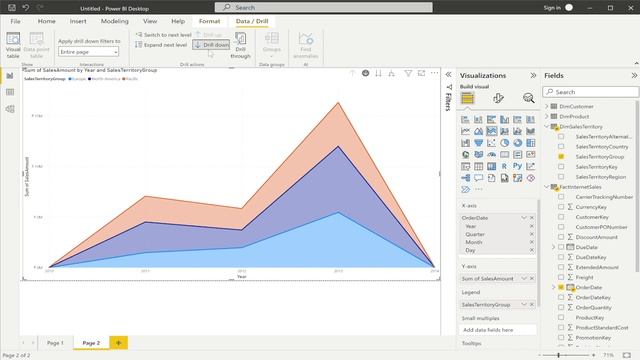Screen dimensions: 640x360
Task: Switch to Page 1 tab
Action: click(55, 343)
